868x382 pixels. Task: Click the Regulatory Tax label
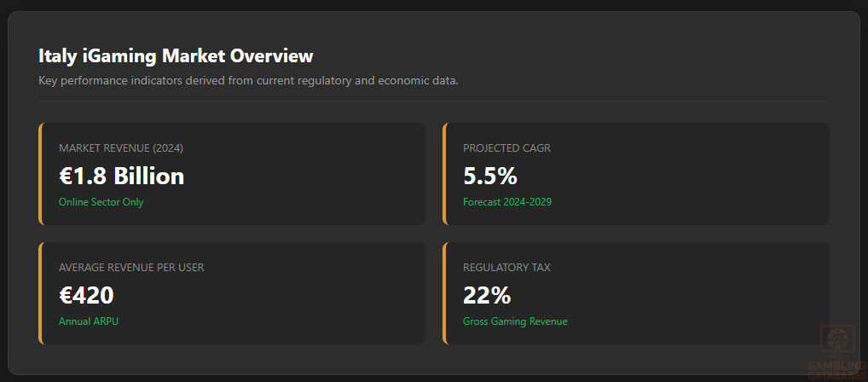[506, 268]
